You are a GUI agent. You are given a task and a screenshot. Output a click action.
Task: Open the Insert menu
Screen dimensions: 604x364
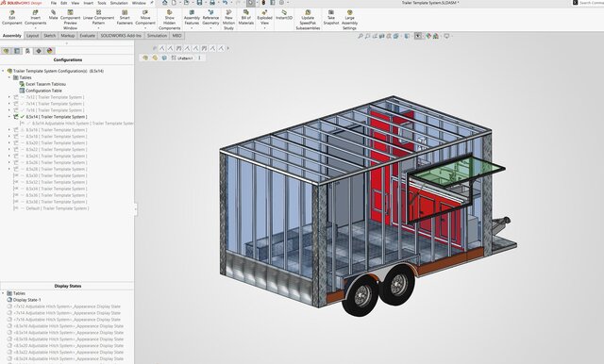(x=89, y=3)
